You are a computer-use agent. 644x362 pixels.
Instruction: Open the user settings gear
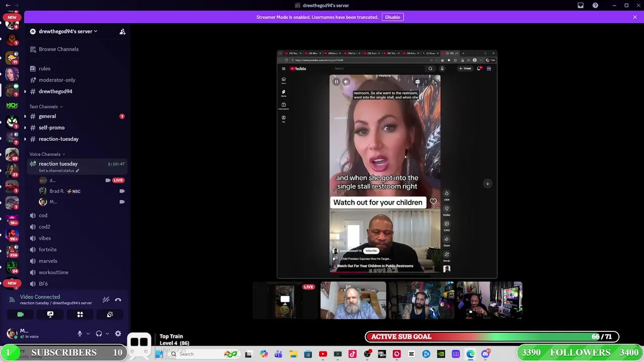click(x=118, y=333)
